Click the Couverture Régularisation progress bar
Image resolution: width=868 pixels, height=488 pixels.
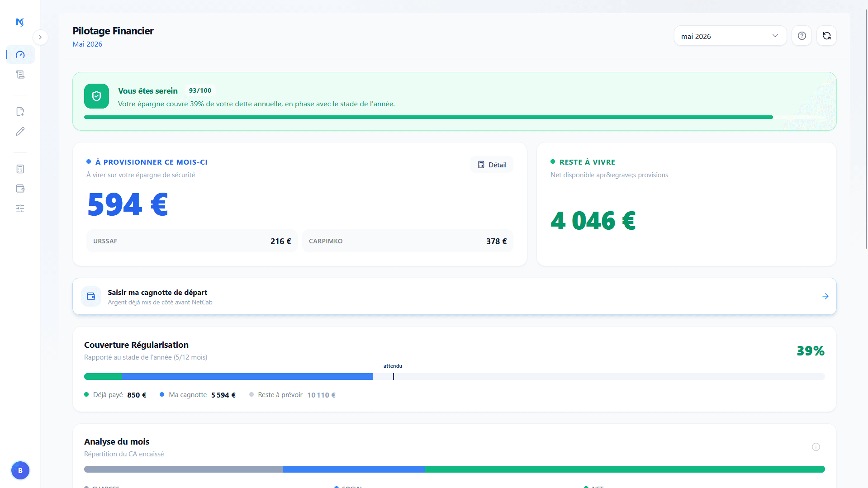(455, 376)
